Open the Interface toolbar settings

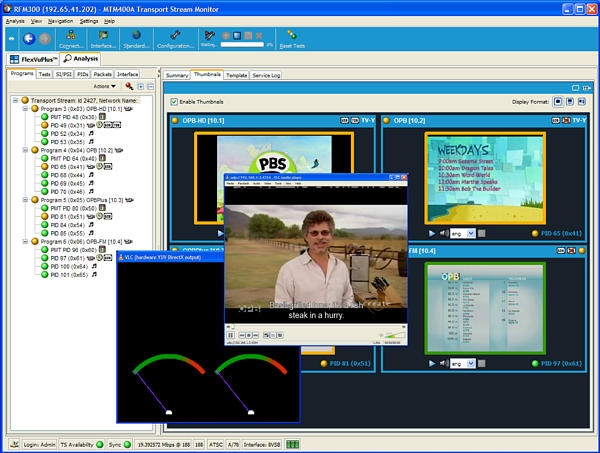point(103,40)
